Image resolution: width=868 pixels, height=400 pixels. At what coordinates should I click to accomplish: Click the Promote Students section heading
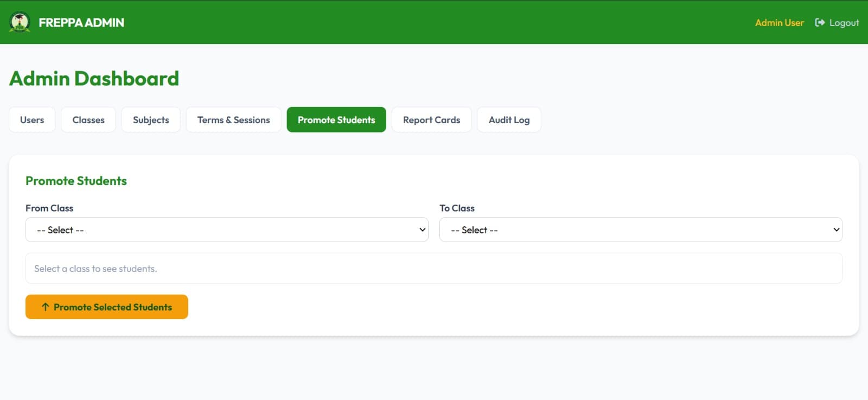pyautogui.click(x=76, y=181)
